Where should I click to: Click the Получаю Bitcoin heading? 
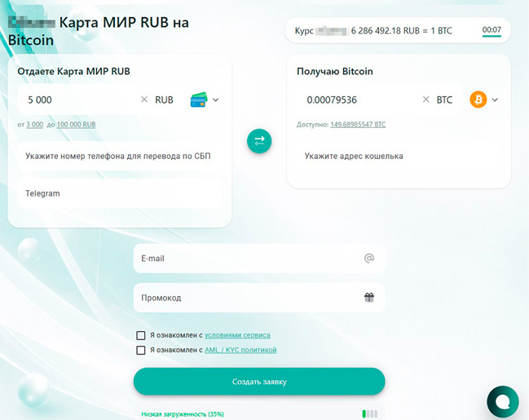click(x=335, y=72)
